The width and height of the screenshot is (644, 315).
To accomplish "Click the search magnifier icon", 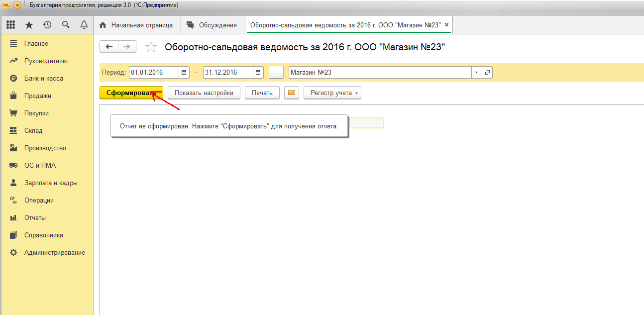I will (x=66, y=25).
